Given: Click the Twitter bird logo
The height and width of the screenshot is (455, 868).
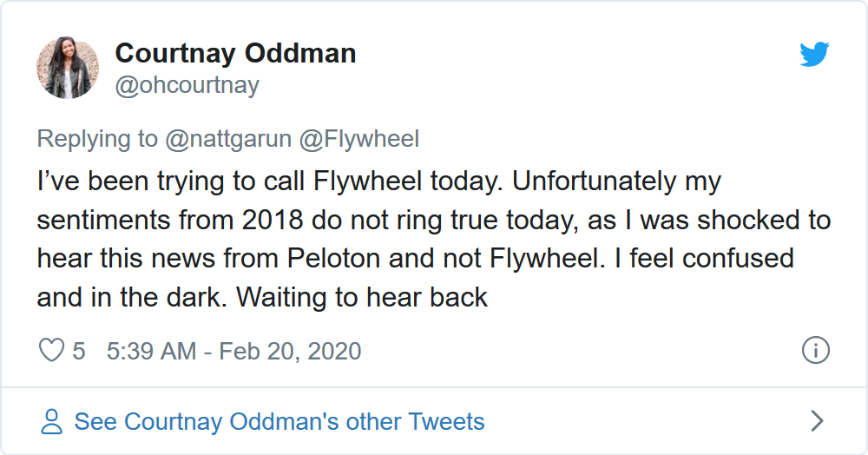Looking at the screenshot, I should 814,55.
